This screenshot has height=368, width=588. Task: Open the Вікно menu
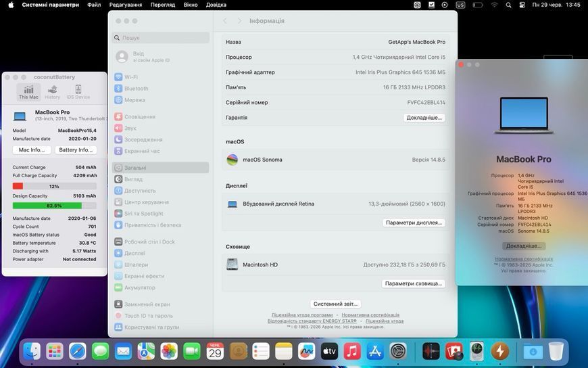[191, 5]
